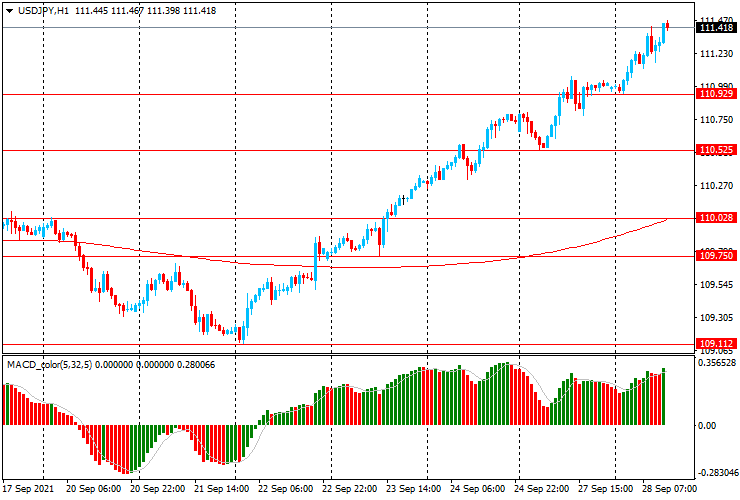Click the current price tag 111.418
Viewport: 740px width, 500px height.
pyautogui.click(x=716, y=28)
